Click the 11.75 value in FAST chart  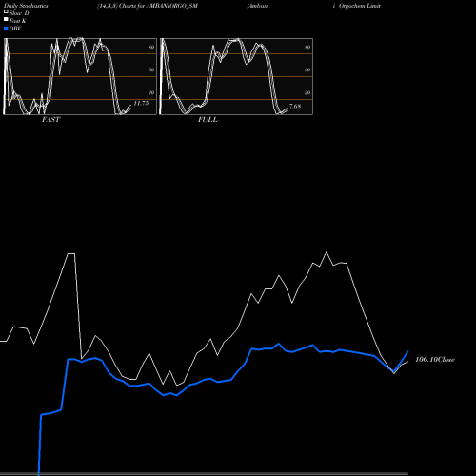click(x=141, y=103)
